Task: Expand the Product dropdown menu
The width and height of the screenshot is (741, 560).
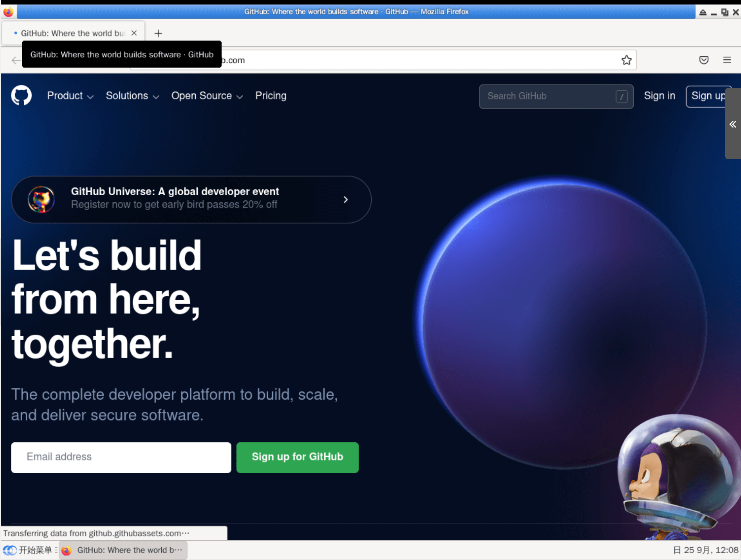Action: (x=70, y=96)
